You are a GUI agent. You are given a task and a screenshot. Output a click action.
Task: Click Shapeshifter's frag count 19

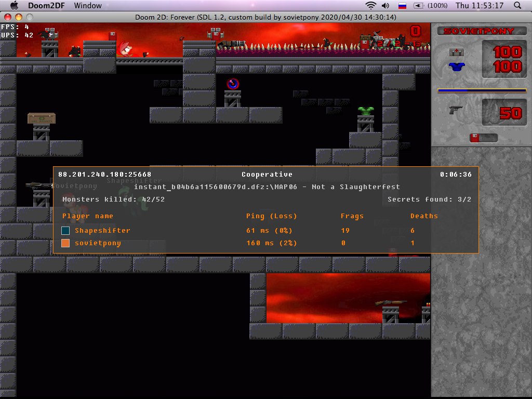(x=345, y=230)
